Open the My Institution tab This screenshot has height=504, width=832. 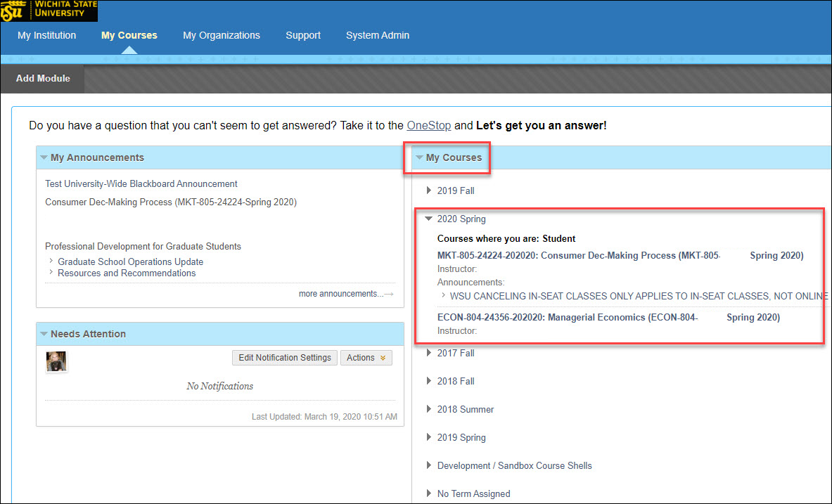46,36
